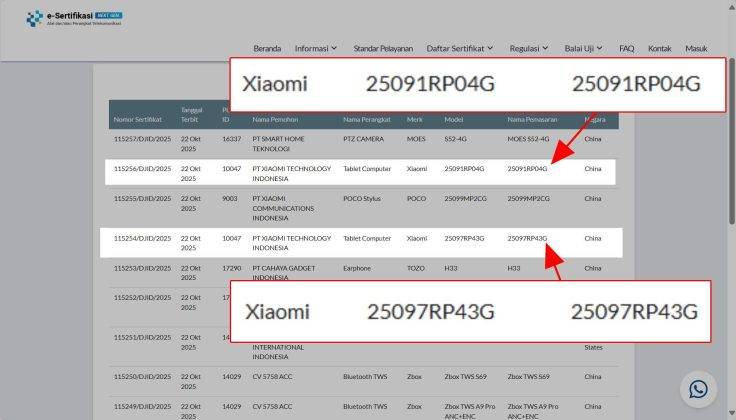
Task: Select certificate number 115254/DJID/2025
Action: point(142,238)
